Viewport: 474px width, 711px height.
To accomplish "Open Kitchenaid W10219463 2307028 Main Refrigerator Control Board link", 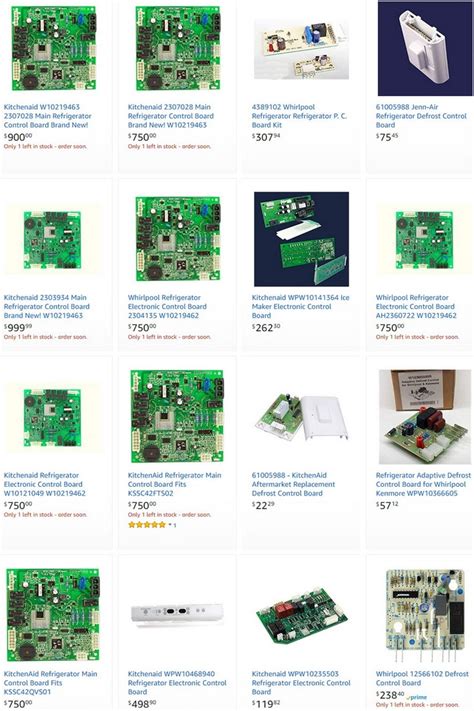I will click(x=48, y=116).
